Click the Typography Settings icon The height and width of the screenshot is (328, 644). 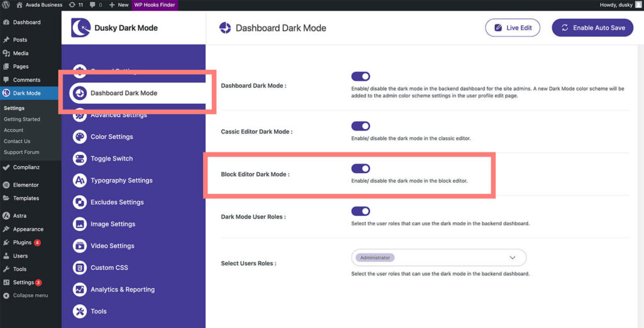pyautogui.click(x=80, y=181)
